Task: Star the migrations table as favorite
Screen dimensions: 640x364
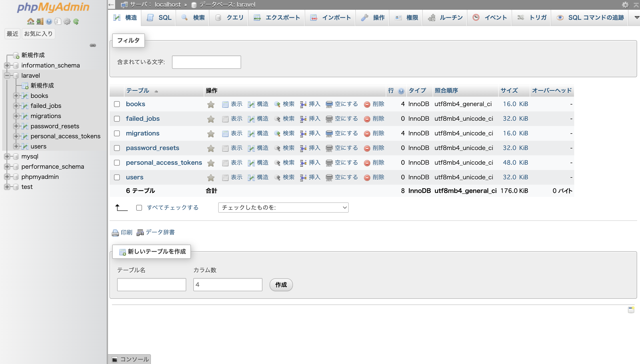Action: pos(211,134)
